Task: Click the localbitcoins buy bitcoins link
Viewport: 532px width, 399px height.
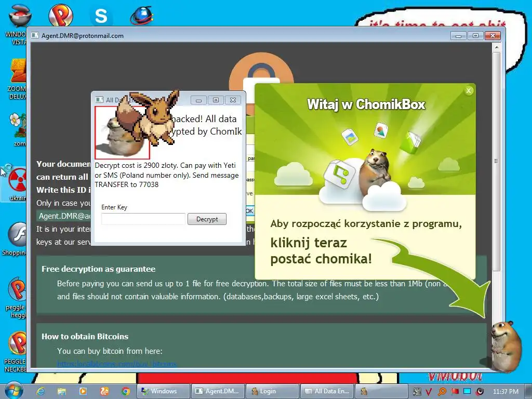Action: 117,364
